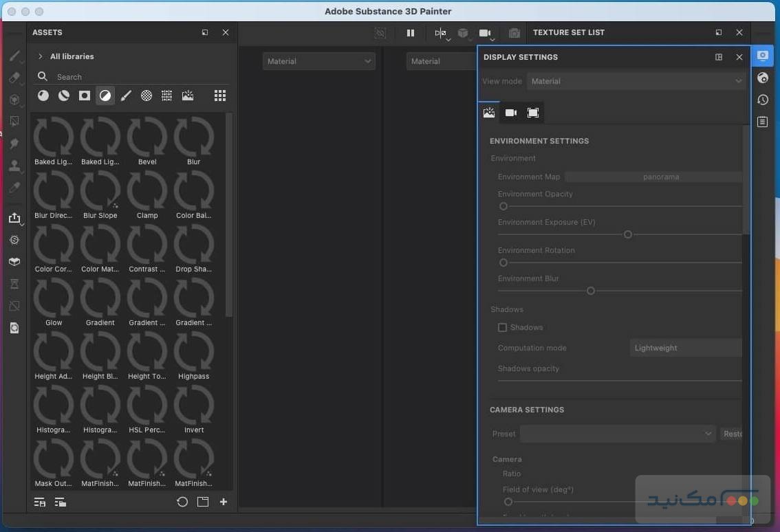This screenshot has width=780, height=532.
Task: Select the Clone stamp tool
Action: 15,166
